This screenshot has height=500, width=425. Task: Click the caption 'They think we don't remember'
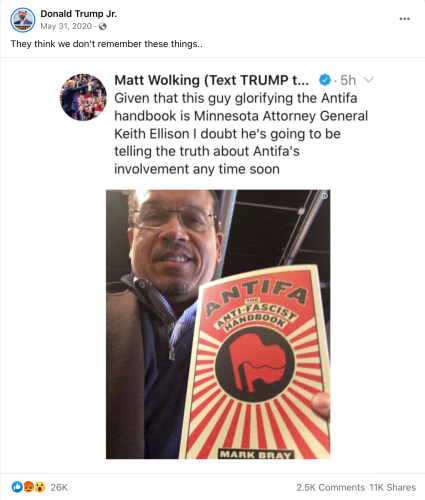tap(106, 44)
